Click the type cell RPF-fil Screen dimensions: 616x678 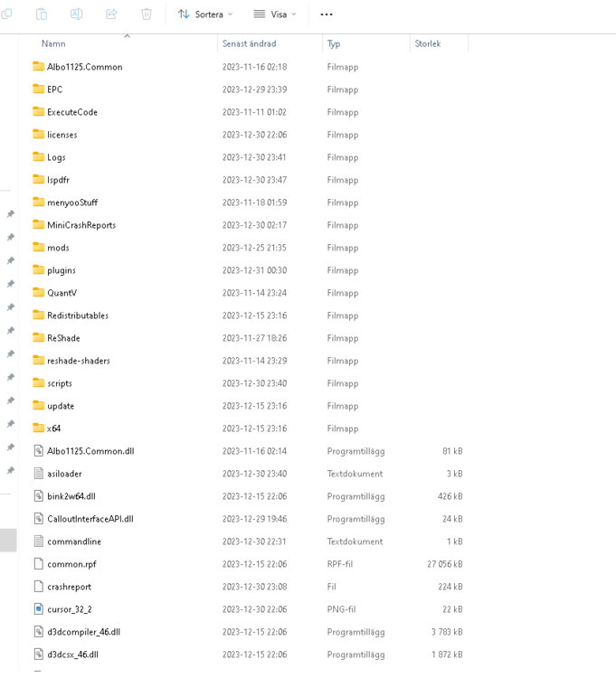340,564
